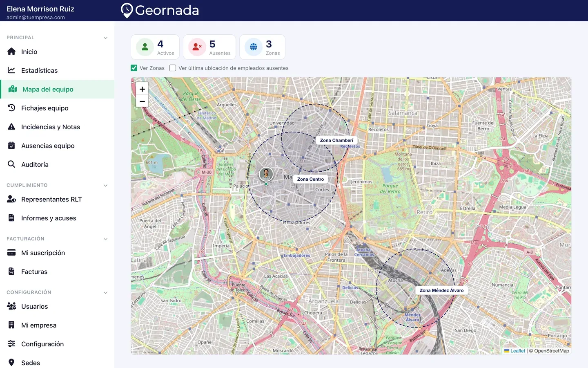Image resolution: width=588 pixels, height=368 pixels.
Task: Click the Zona Chamberí label
Action: point(336,140)
